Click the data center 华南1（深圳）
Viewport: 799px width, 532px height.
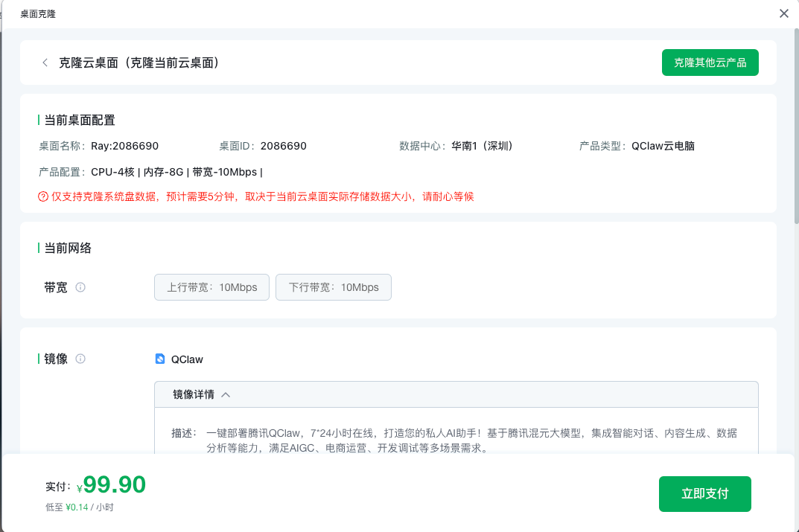[x=482, y=146]
